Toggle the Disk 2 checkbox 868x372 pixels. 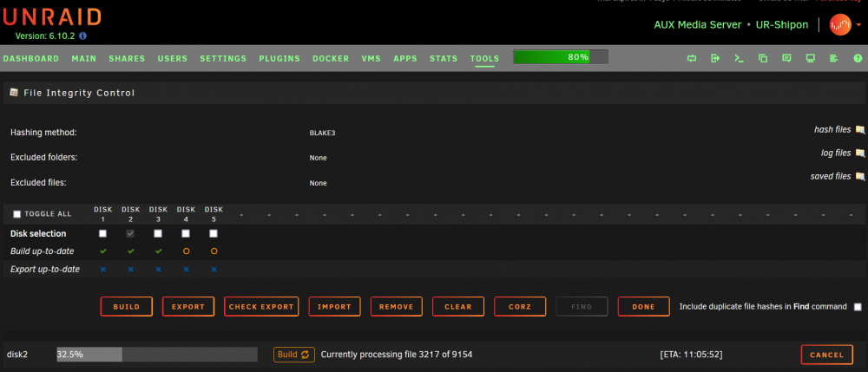[x=131, y=234]
